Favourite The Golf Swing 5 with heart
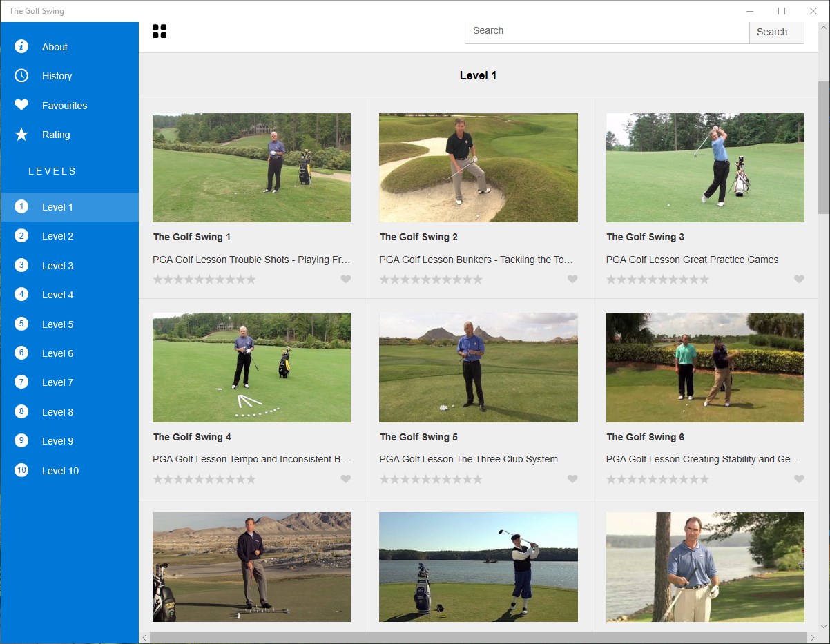 [572, 478]
